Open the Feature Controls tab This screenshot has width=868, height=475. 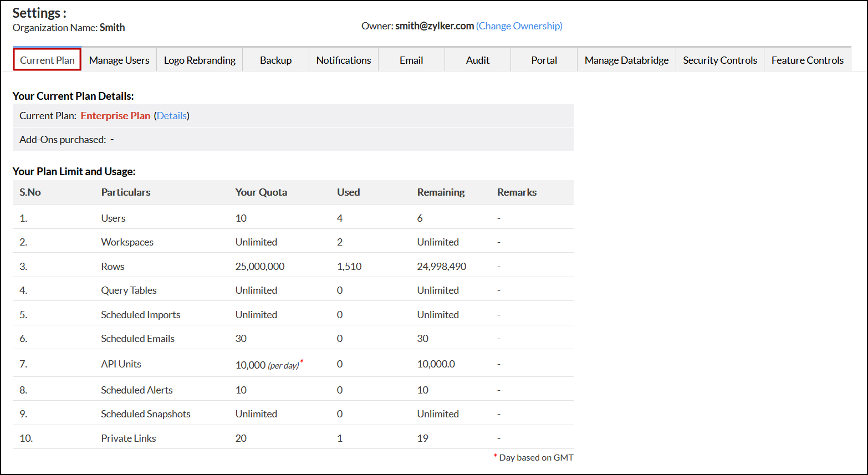click(x=807, y=60)
